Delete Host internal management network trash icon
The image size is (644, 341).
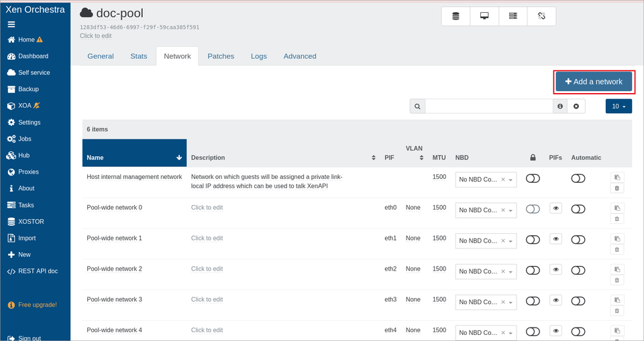tap(617, 188)
